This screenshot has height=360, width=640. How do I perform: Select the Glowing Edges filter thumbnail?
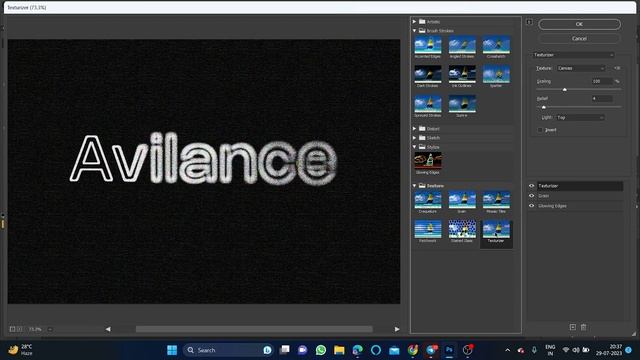[427, 161]
